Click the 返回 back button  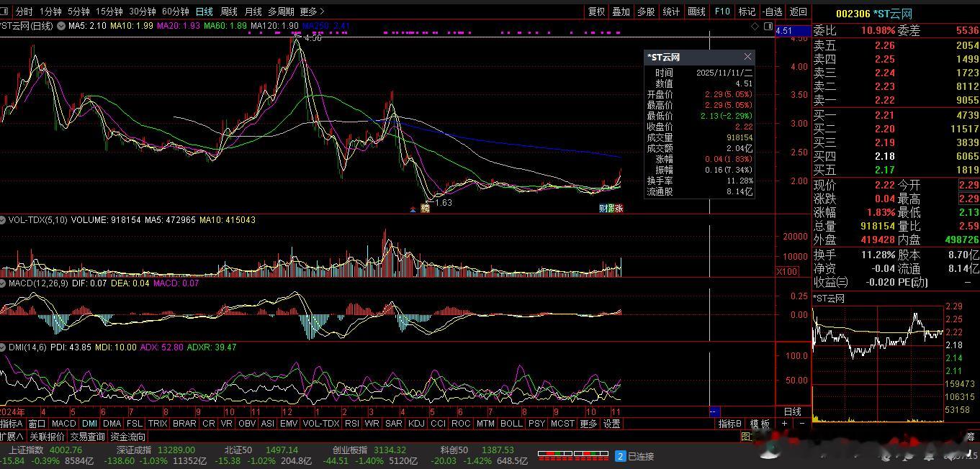click(798, 12)
